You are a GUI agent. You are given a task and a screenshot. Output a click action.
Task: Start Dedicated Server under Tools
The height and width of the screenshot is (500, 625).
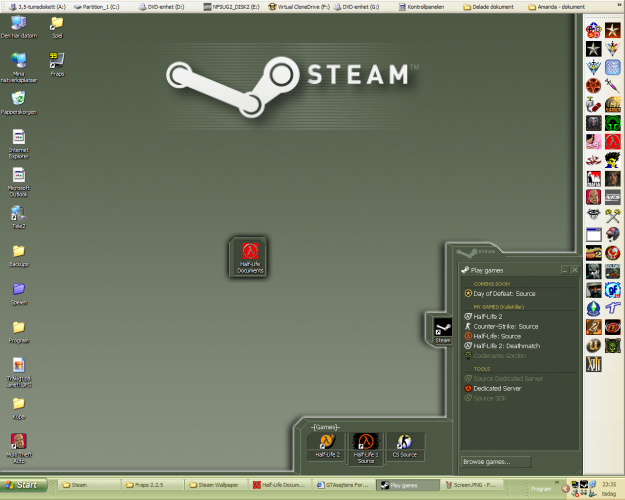(x=497, y=388)
